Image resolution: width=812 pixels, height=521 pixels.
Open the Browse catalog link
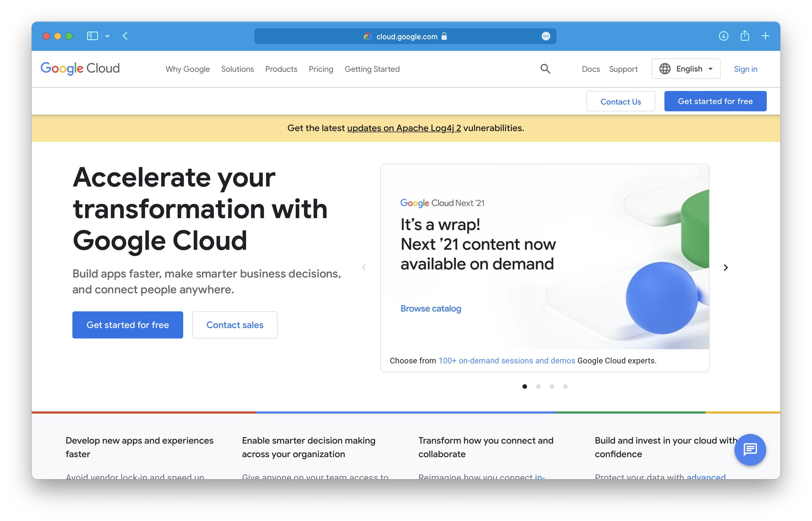coord(431,309)
